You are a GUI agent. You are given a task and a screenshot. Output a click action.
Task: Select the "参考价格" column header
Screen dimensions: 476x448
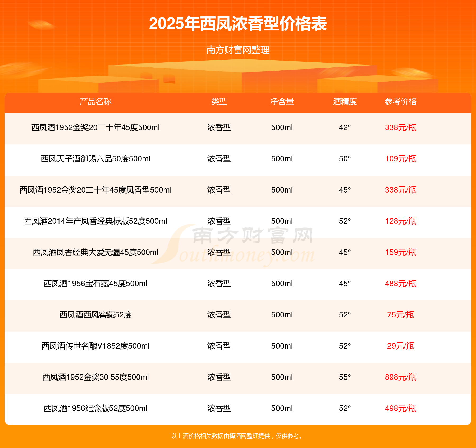[401, 102]
